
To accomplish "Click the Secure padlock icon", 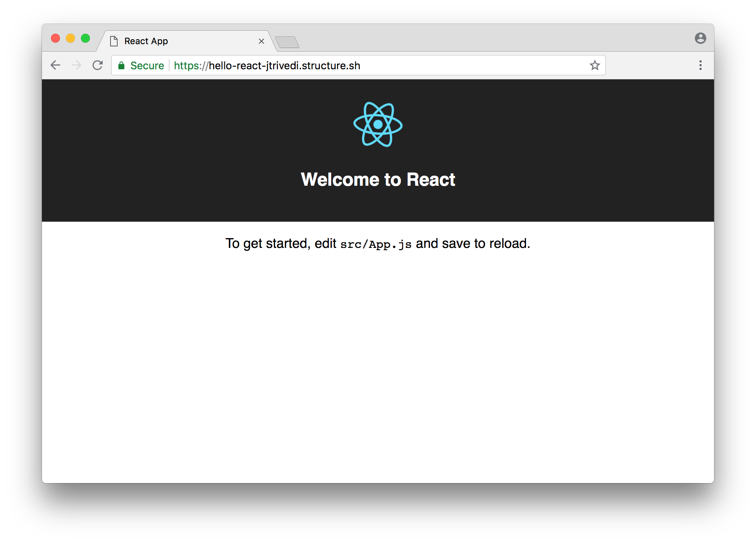I will [x=122, y=65].
